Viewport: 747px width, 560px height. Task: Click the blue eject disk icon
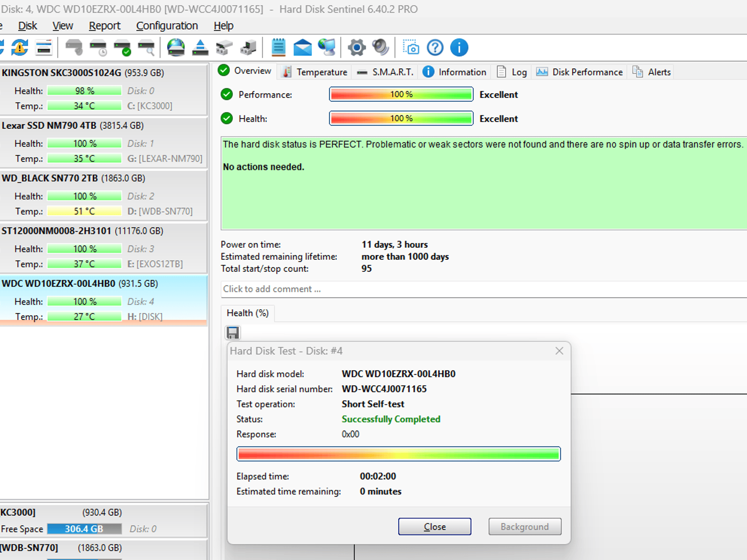click(x=200, y=48)
